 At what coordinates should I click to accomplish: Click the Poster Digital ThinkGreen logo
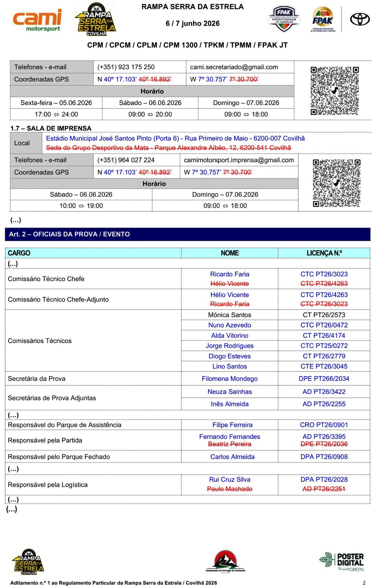click(341, 562)
